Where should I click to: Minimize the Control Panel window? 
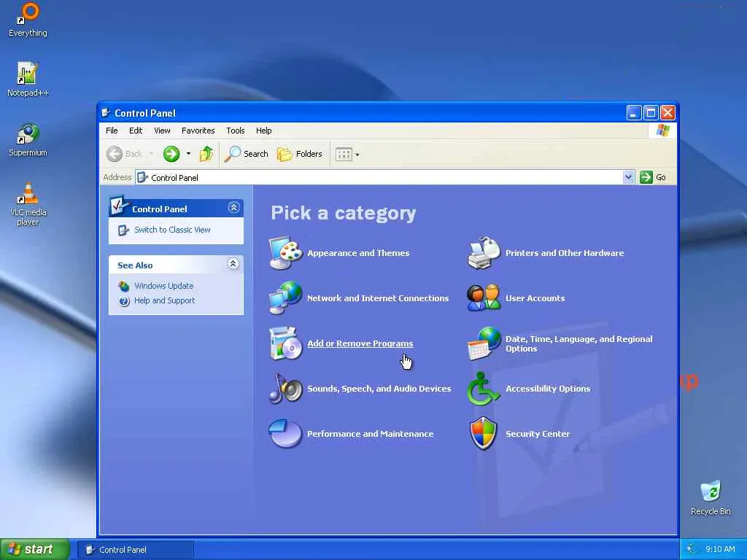click(x=634, y=113)
